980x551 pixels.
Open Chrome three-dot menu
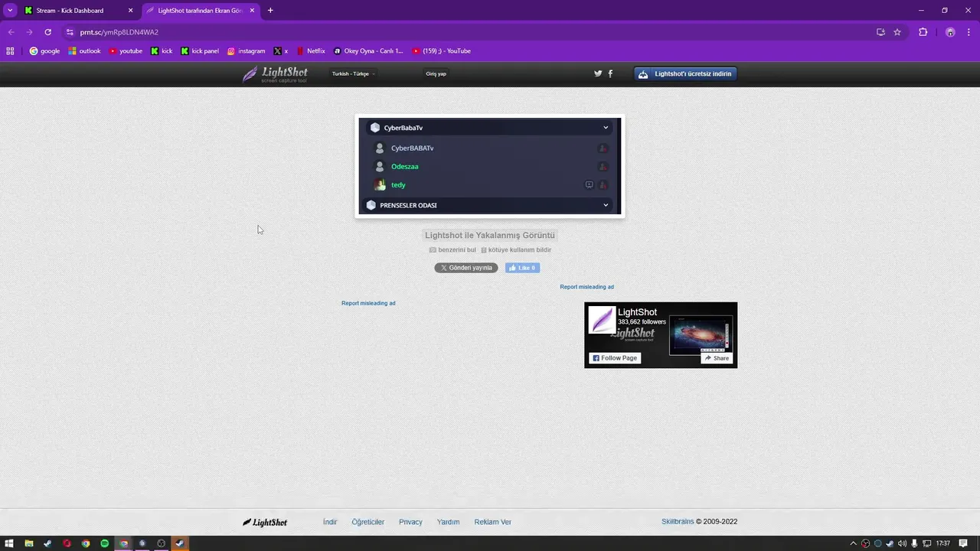(x=969, y=32)
